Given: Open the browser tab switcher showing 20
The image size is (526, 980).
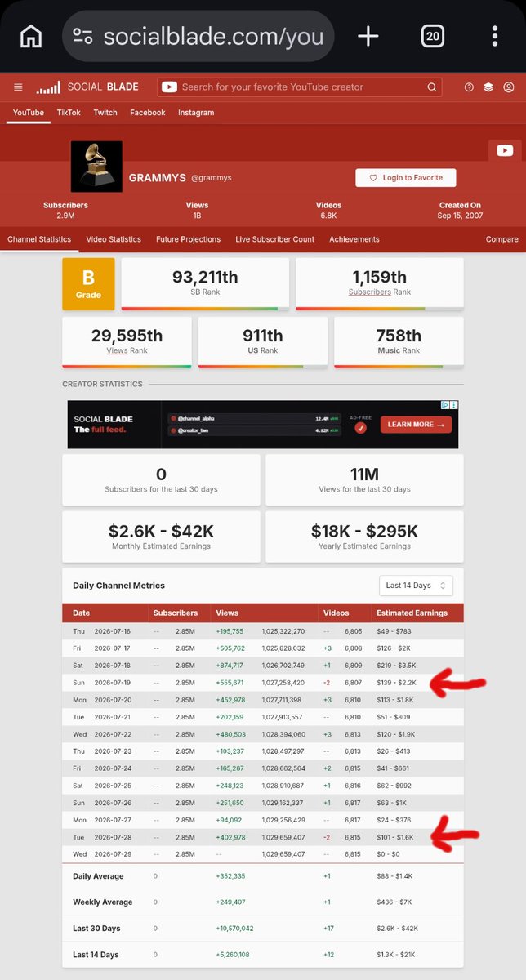Looking at the screenshot, I should click(x=432, y=36).
